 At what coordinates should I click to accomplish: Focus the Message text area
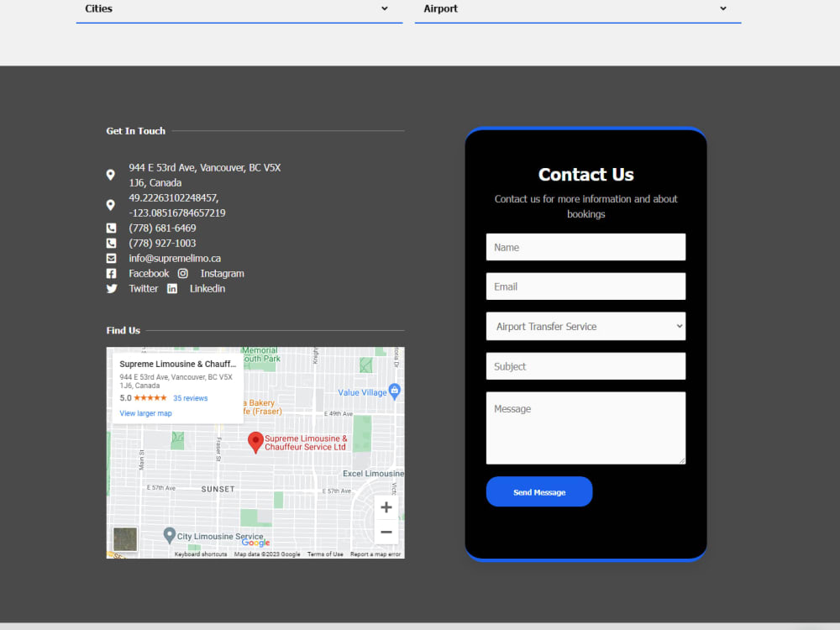click(585, 428)
